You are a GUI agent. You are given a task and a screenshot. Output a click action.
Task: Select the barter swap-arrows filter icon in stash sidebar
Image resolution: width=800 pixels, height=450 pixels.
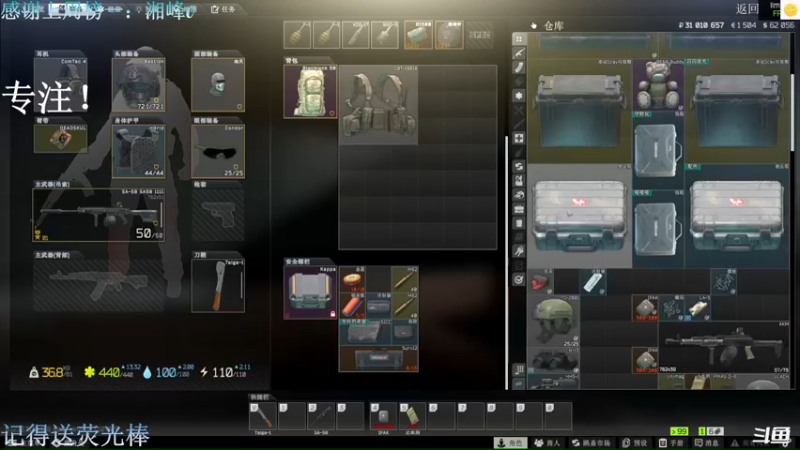(519, 166)
